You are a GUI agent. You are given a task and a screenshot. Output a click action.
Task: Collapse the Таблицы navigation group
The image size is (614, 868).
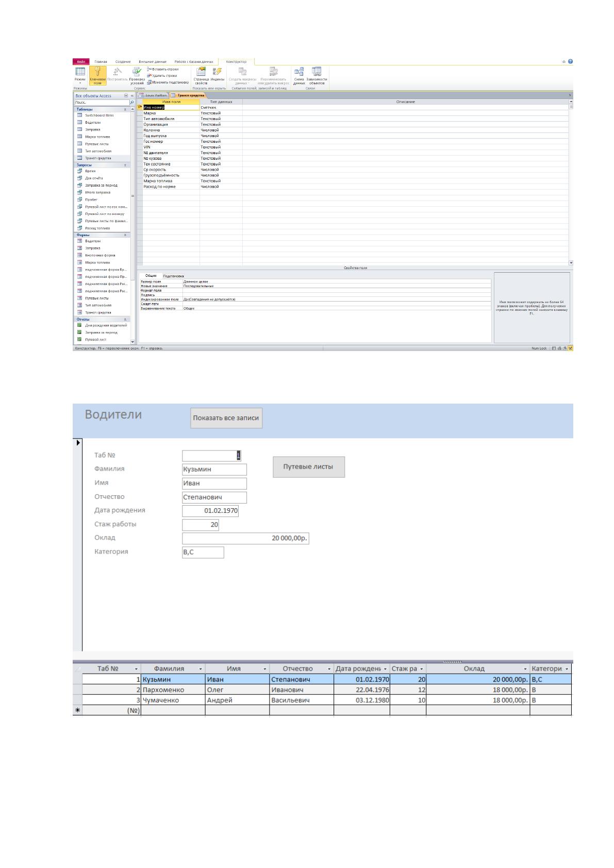coord(125,109)
